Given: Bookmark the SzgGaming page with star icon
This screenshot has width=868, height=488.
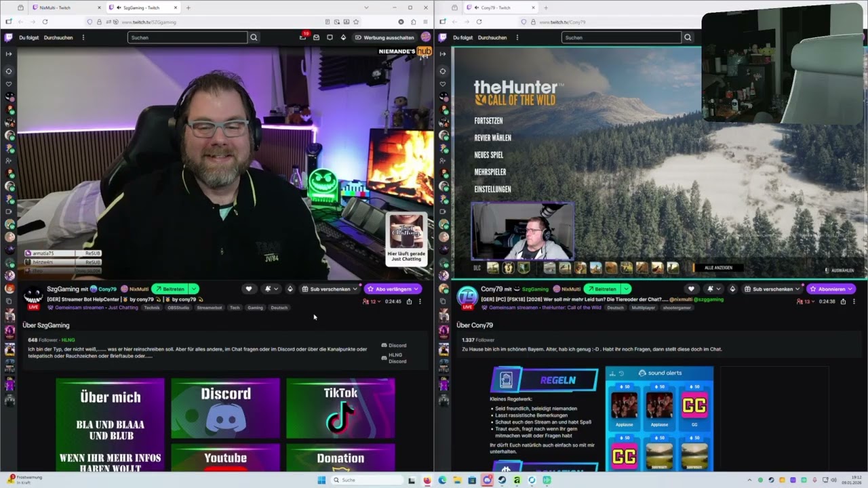Looking at the screenshot, I should click(356, 22).
